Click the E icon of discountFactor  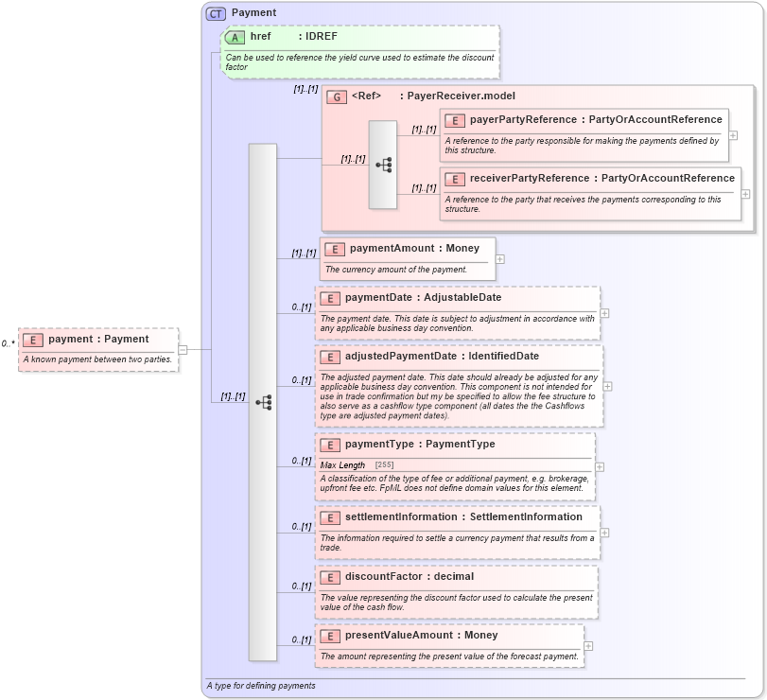pyautogui.click(x=330, y=578)
